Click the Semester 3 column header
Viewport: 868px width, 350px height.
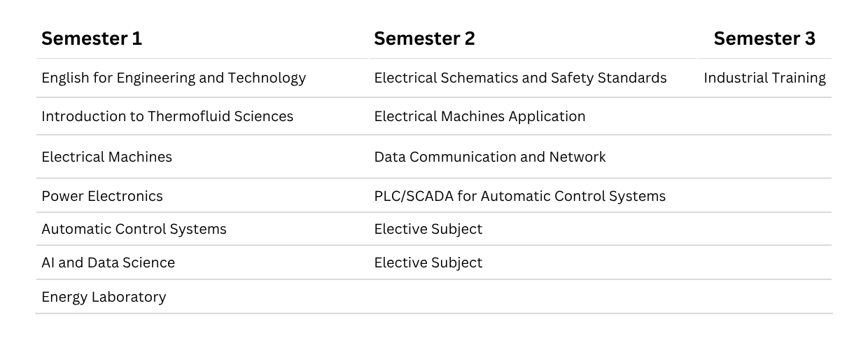(x=764, y=39)
